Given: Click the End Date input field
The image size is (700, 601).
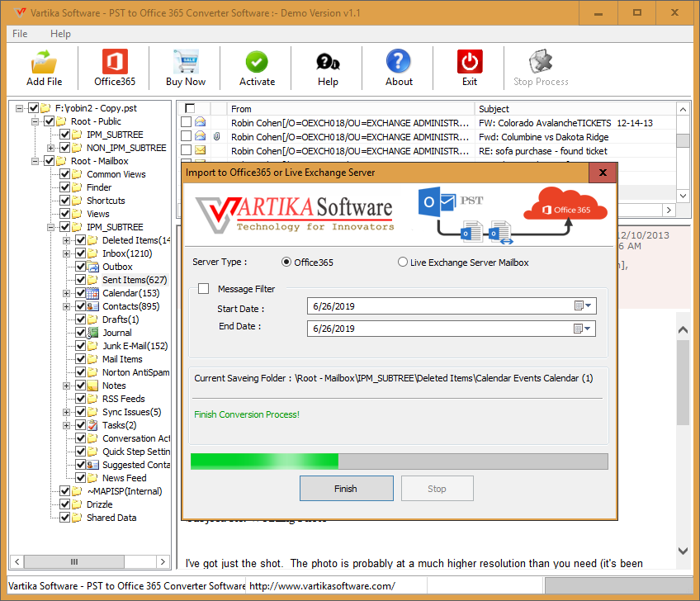Looking at the screenshot, I should (452, 329).
